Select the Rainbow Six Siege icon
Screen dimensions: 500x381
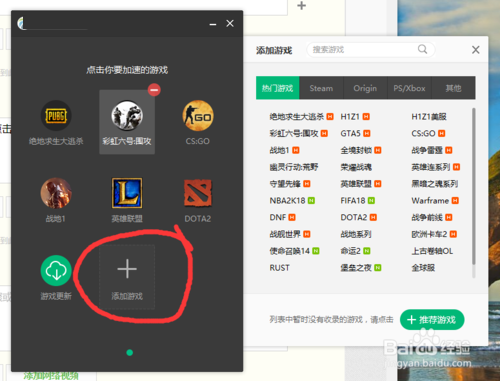(x=127, y=115)
